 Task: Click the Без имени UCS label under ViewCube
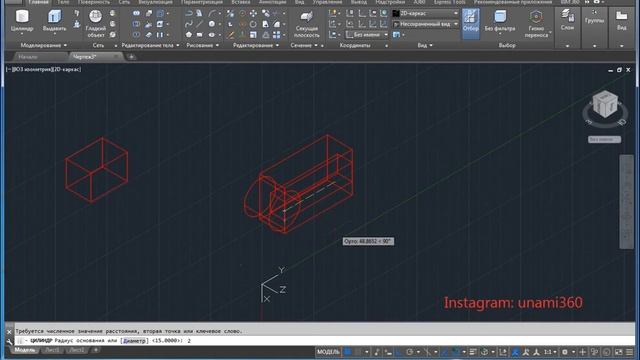pyautogui.click(x=604, y=140)
